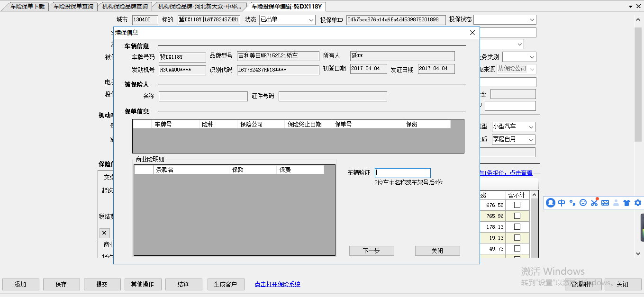Click the 其他操作 button
Screen dimensions: 644x297
[x=143, y=284]
